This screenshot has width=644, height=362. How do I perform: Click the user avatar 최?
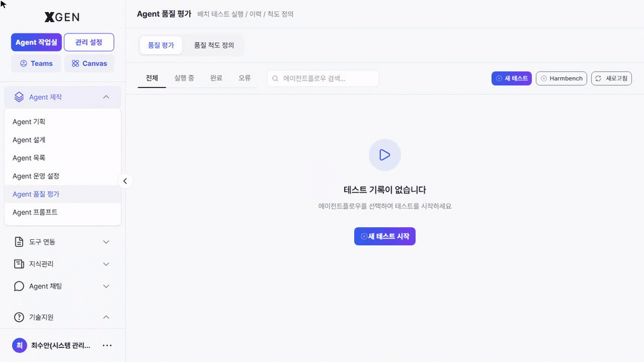pyautogui.click(x=19, y=346)
